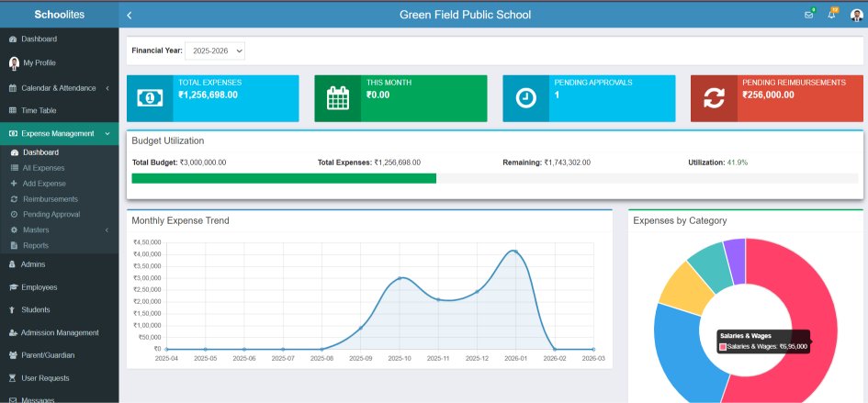Click the Pending Reimbursements ₹256,000.00 amount
Image resolution: width=868 pixels, height=403 pixels.
tap(769, 95)
